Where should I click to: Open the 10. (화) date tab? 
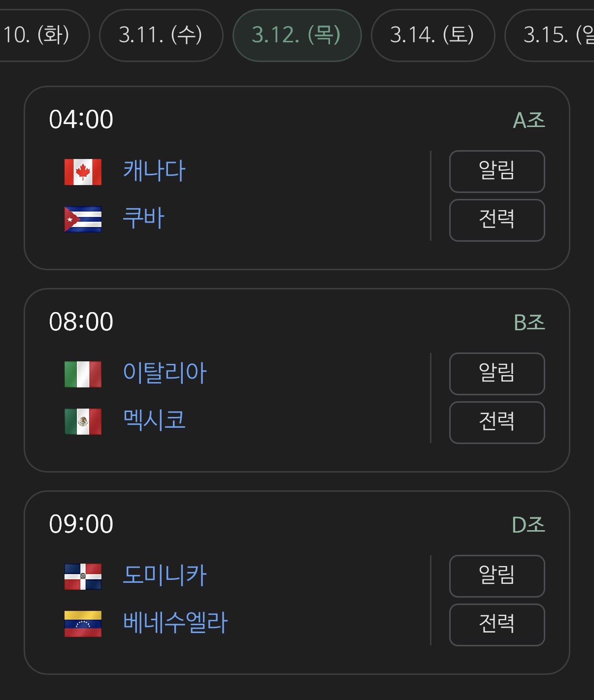point(44,35)
